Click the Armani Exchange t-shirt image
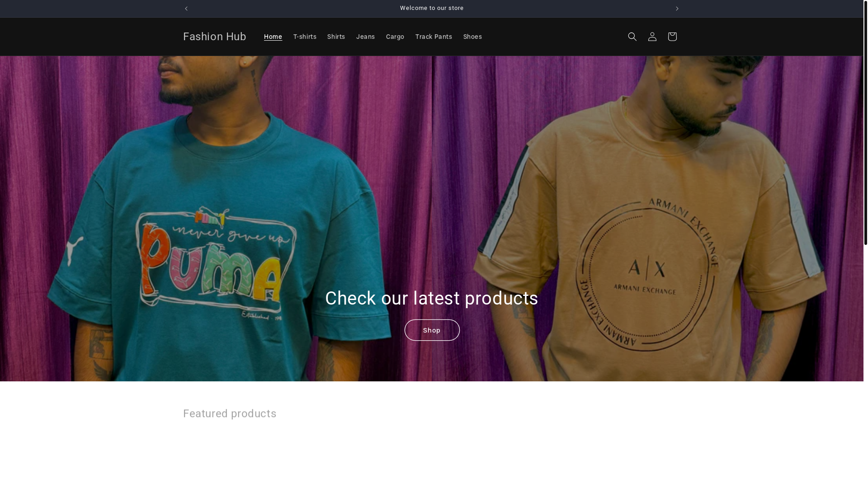Viewport: 868px width, 488px height. pyautogui.click(x=647, y=219)
